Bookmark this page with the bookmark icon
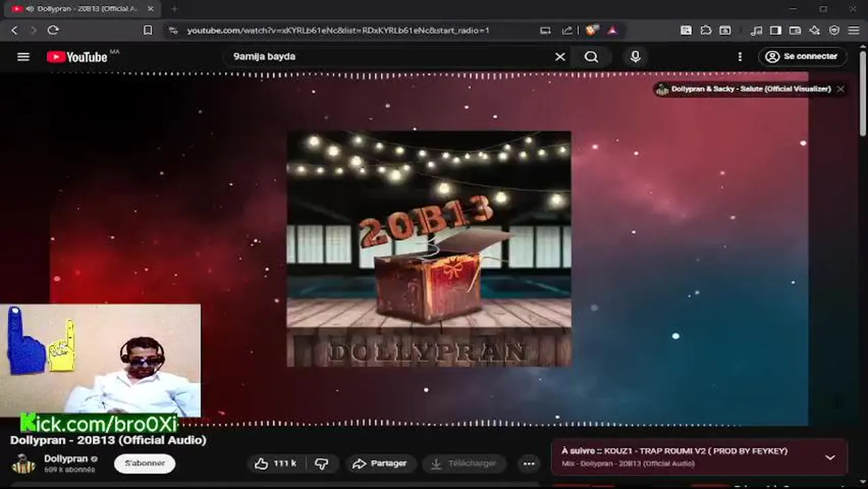 147,30
